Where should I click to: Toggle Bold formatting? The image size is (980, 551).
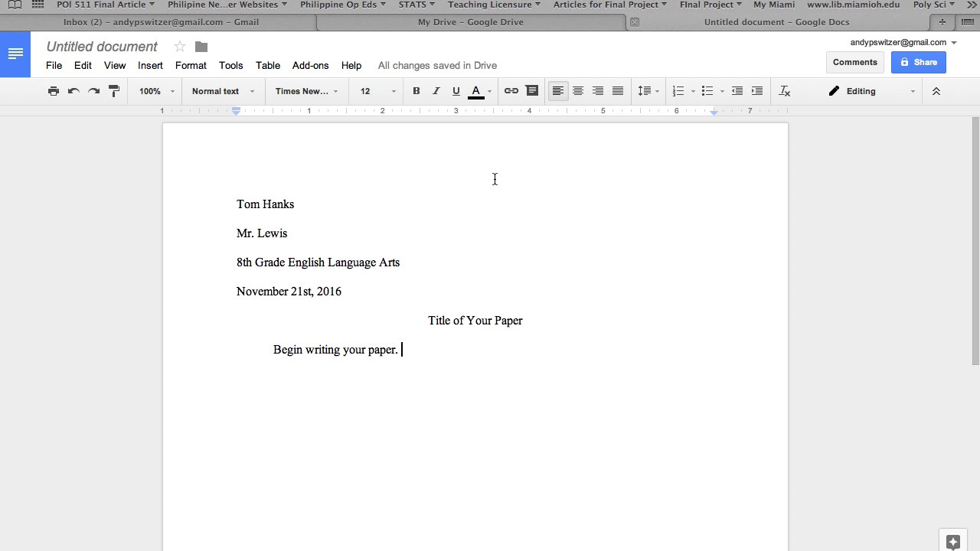click(416, 91)
